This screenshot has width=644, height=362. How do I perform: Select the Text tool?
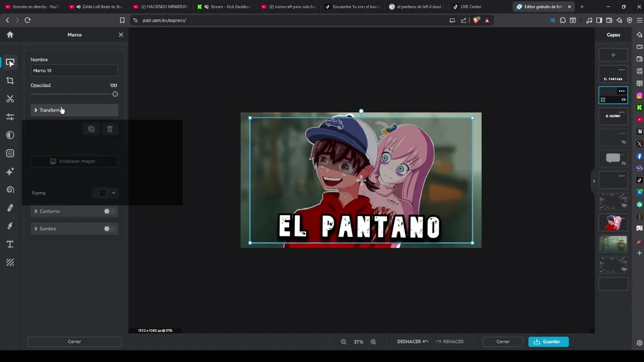coord(10,244)
